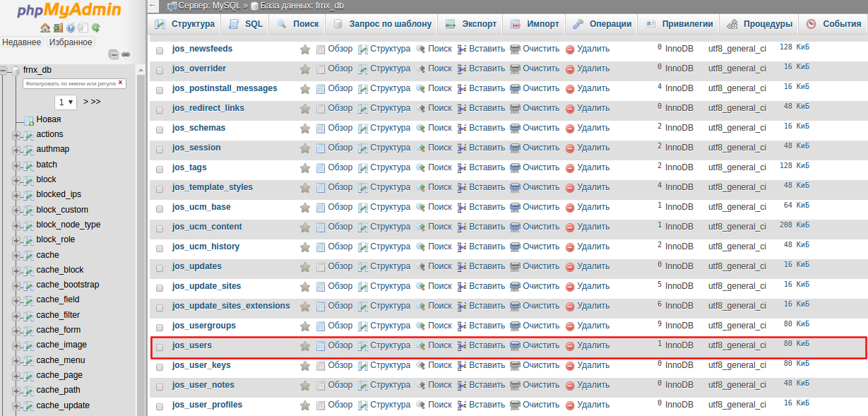The height and width of the screenshot is (416, 868).
Task: Click browse icon for jos_session
Action: click(x=321, y=148)
